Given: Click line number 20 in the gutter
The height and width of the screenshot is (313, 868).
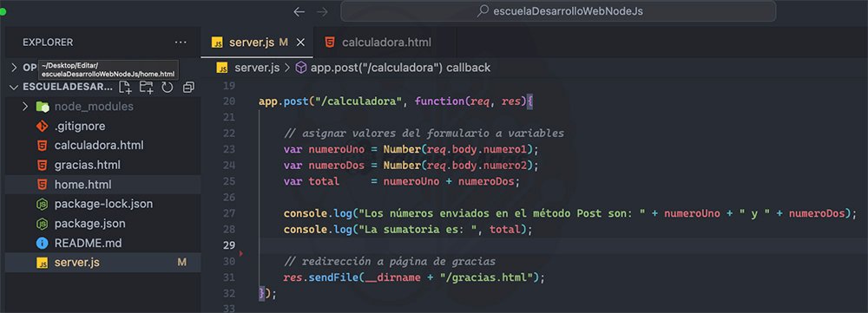Looking at the screenshot, I should click(228, 101).
